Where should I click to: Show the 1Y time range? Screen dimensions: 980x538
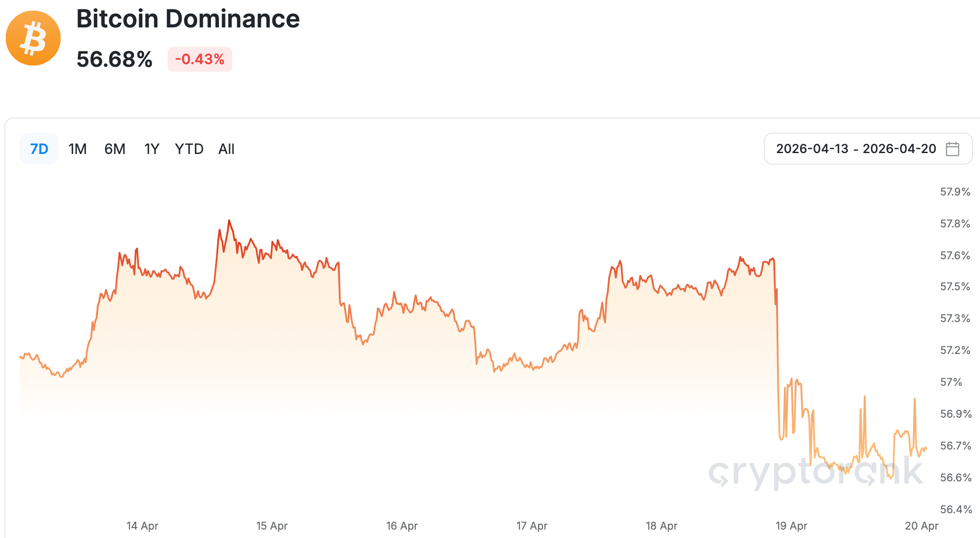pos(152,149)
